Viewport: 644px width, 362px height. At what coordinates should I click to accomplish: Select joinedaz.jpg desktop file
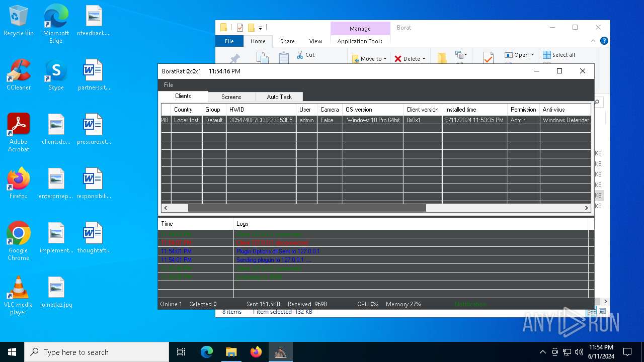[x=56, y=292]
